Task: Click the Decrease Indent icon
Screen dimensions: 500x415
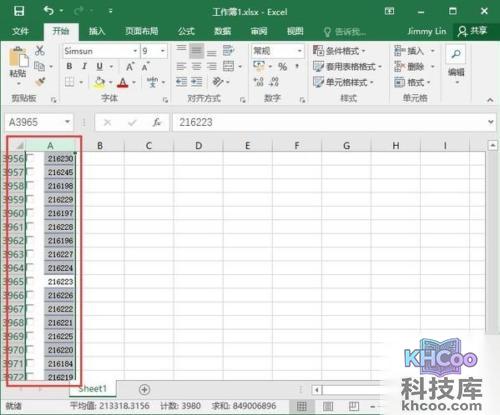Action: coord(181,82)
